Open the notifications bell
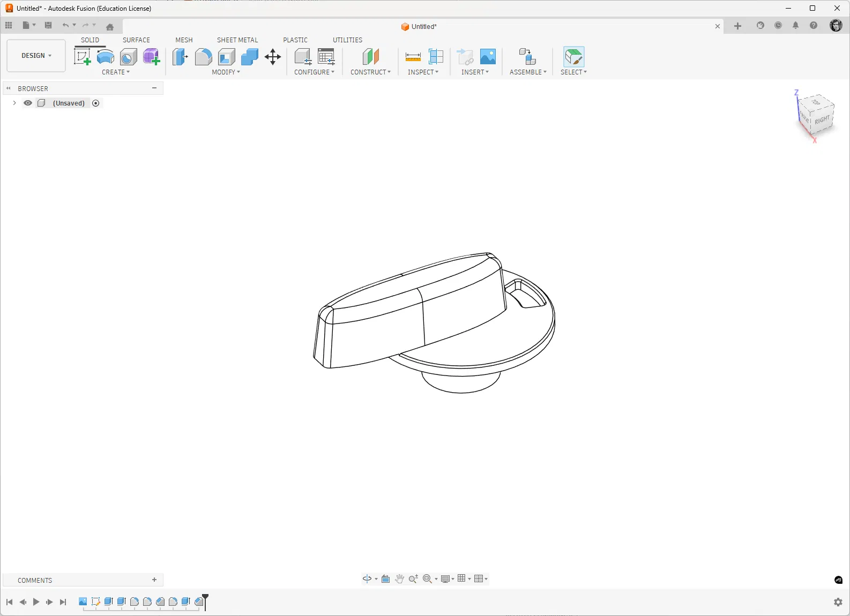Screen dimensions: 850x616 pos(796,25)
